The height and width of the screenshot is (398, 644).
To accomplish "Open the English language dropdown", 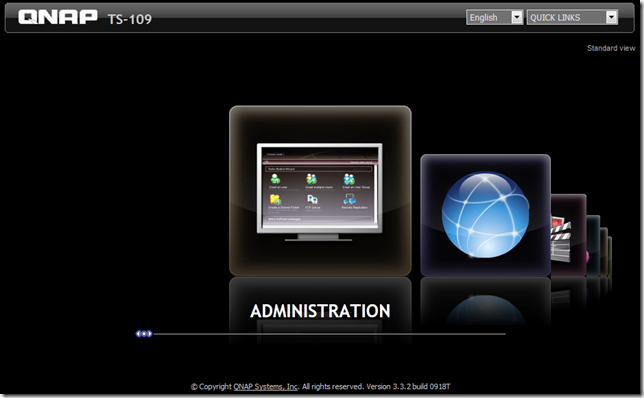I will [x=494, y=17].
